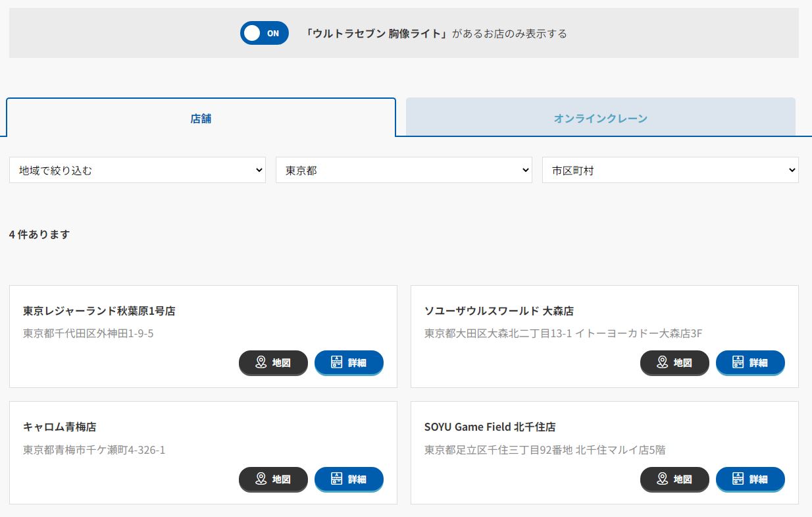The width and height of the screenshot is (812, 517).
Task: Click detail icon for ソユーザウルスワールド 大森店
Action: coord(738,362)
